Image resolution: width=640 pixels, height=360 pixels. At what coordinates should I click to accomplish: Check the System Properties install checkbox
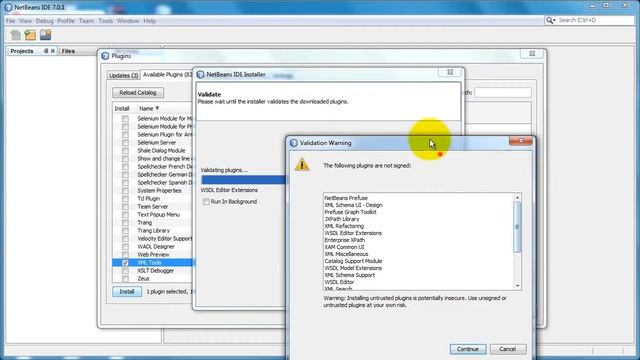click(x=125, y=191)
